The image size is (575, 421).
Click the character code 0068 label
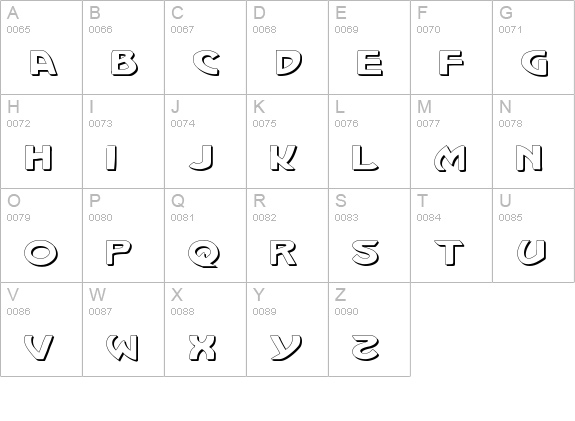[264, 29]
